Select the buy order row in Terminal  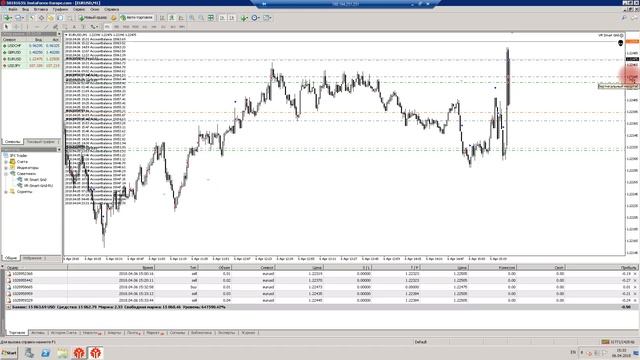coord(321,287)
